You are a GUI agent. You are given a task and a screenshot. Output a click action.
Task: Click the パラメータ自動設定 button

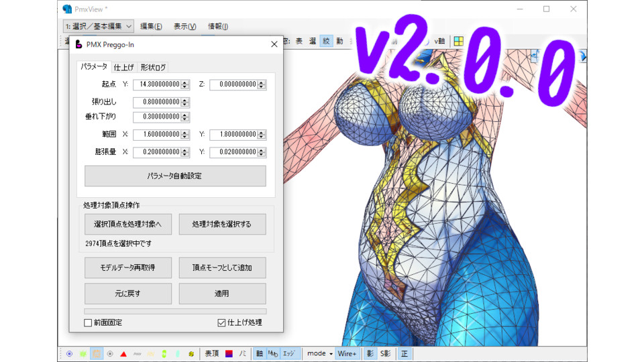(x=174, y=176)
